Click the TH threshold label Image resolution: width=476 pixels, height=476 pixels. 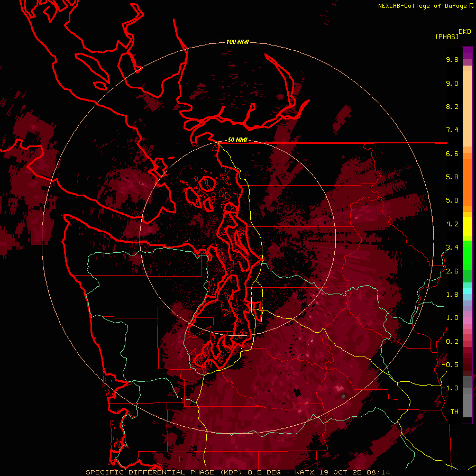tap(454, 412)
